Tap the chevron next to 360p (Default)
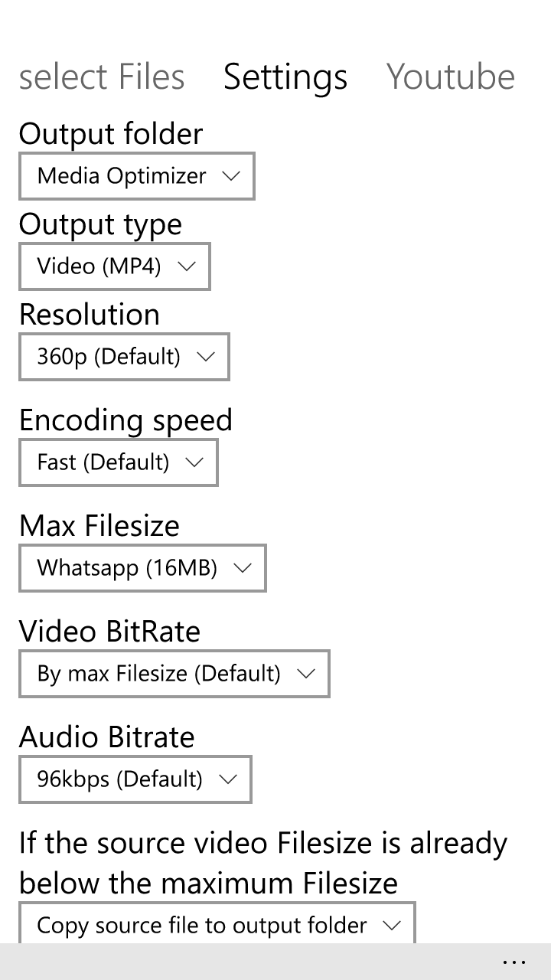This screenshot has height=980, width=551. click(x=205, y=357)
